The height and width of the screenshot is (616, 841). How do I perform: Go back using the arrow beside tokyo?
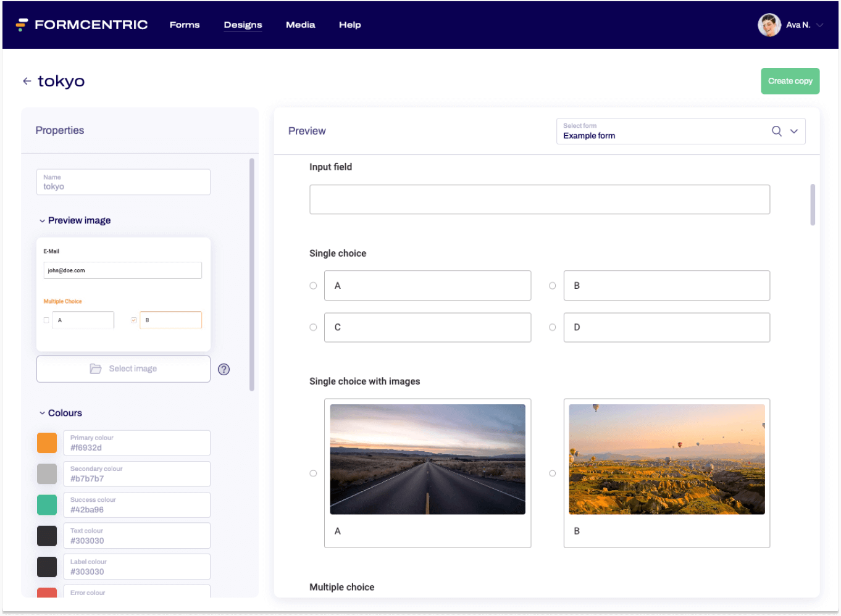tap(27, 81)
